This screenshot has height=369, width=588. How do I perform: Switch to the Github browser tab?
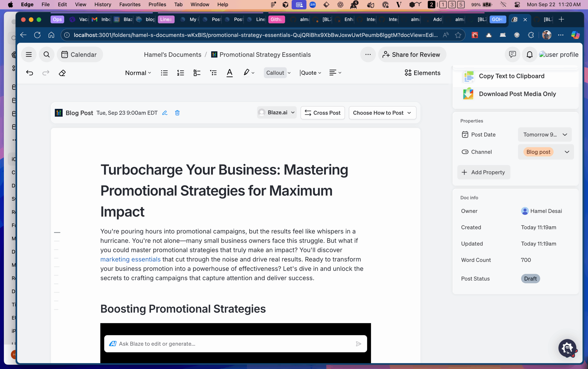click(276, 20)
